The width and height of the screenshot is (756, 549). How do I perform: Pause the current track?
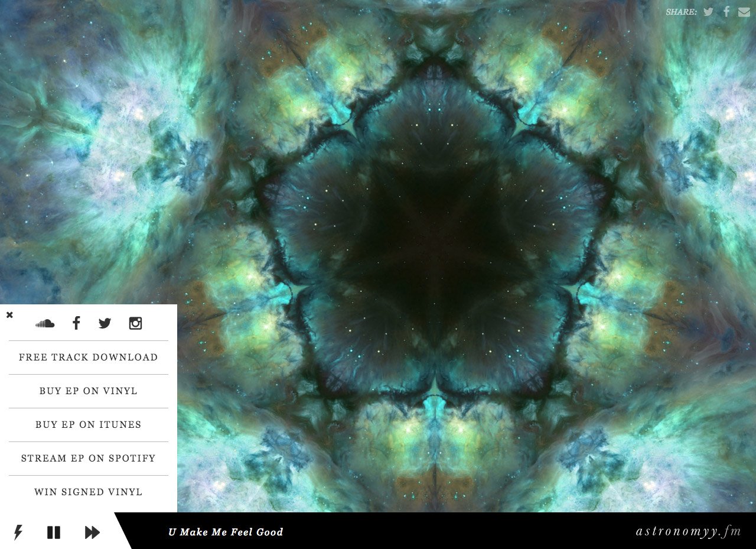(x=54, y=532)
